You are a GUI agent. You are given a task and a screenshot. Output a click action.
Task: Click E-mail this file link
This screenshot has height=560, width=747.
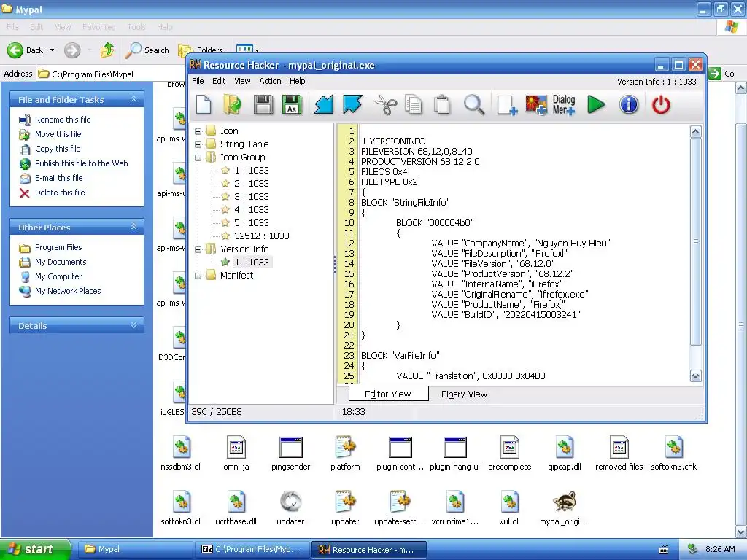(58, 178)
